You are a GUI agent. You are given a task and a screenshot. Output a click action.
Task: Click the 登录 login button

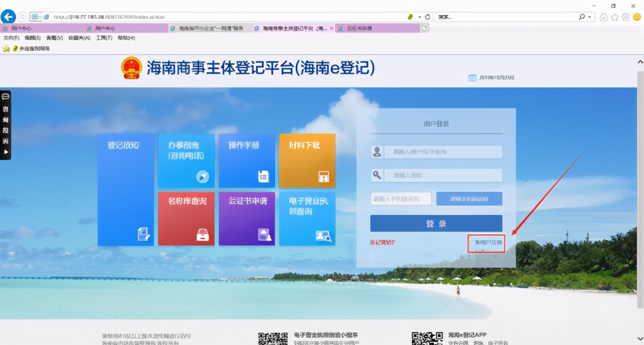tap(436, 223)
